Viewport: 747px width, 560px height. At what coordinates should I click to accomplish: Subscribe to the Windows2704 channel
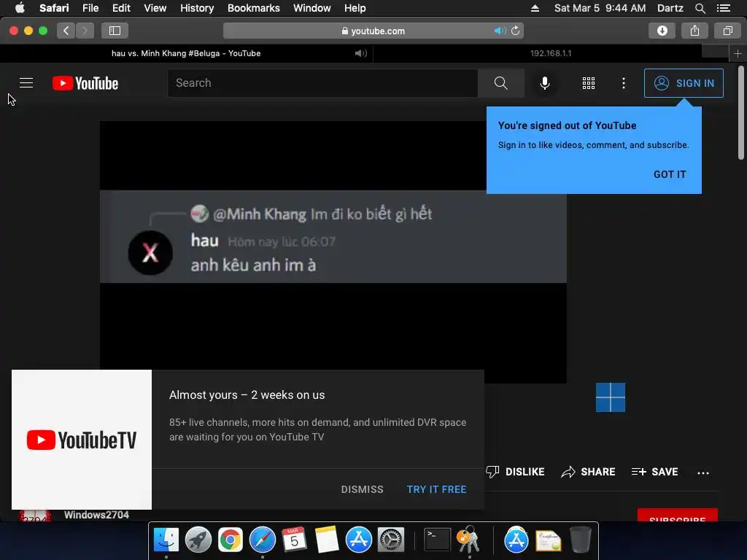678,516
